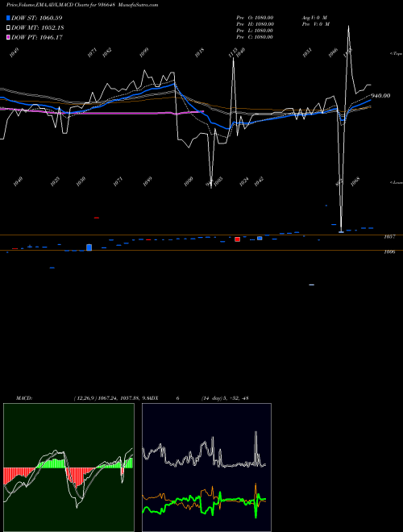Click the 940.00 price label on chart

380,96
